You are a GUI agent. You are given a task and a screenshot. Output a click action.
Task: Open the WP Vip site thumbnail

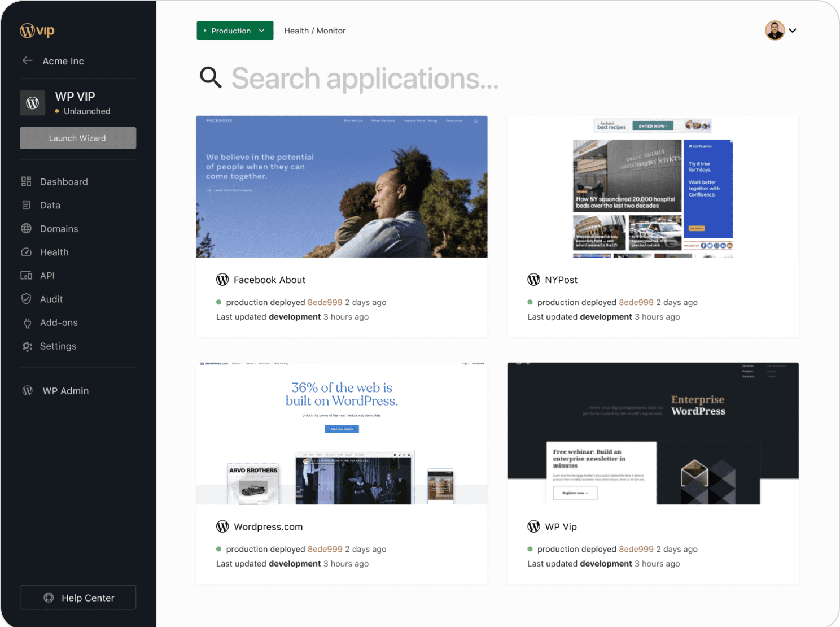pos(653,433)
